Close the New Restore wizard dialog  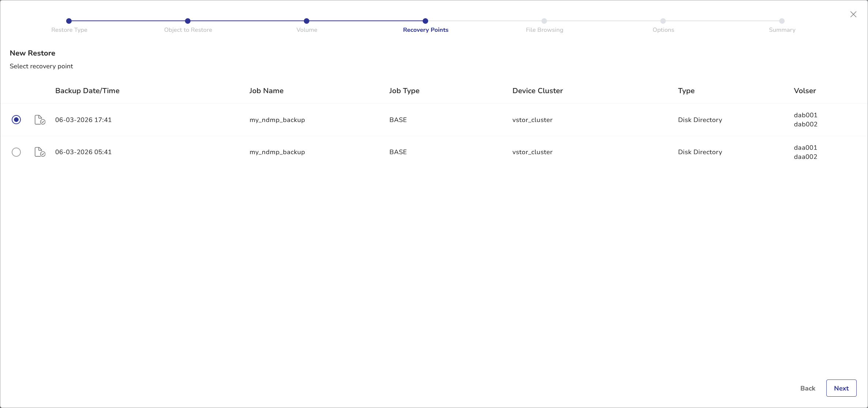[x=853, y=14]
